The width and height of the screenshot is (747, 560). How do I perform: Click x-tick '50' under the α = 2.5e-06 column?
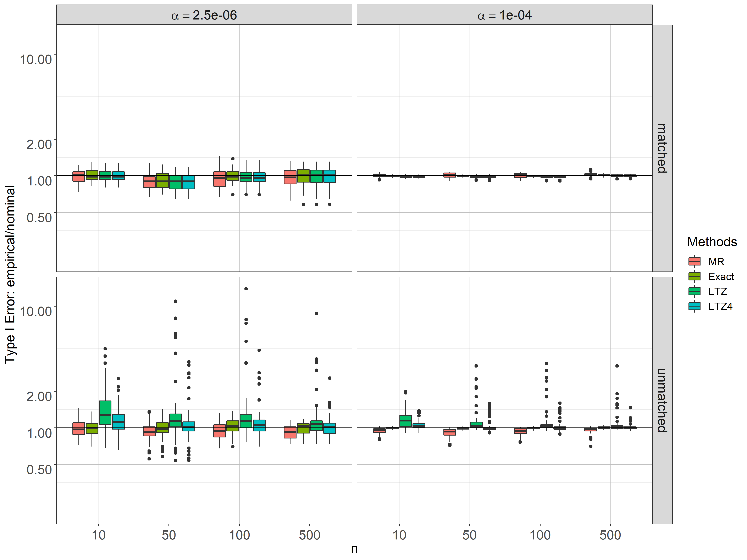pyautogui.click(x=169, y=535)
